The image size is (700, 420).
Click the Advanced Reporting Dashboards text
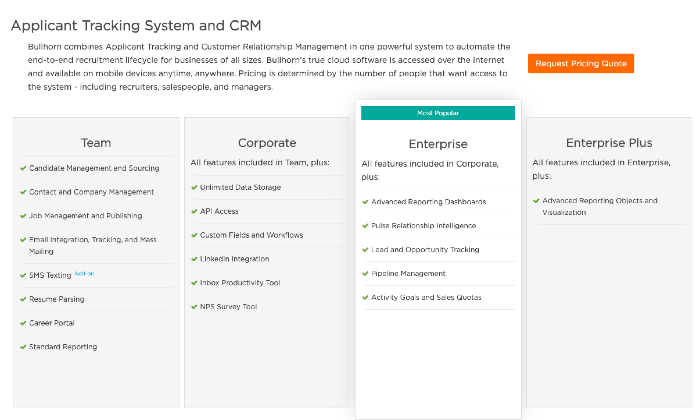point(429,202)
